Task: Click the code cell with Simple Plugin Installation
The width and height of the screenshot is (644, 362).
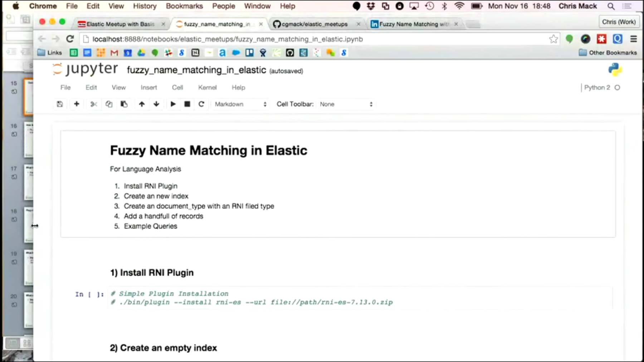Action: (360, 298)
